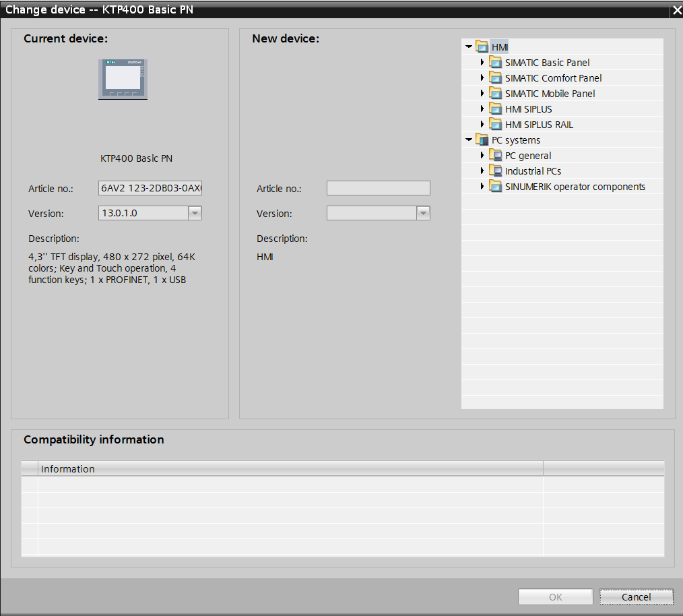Screen dimensions: 683x616
Task: Click the PC general folder icon
Action: (495, 155)
